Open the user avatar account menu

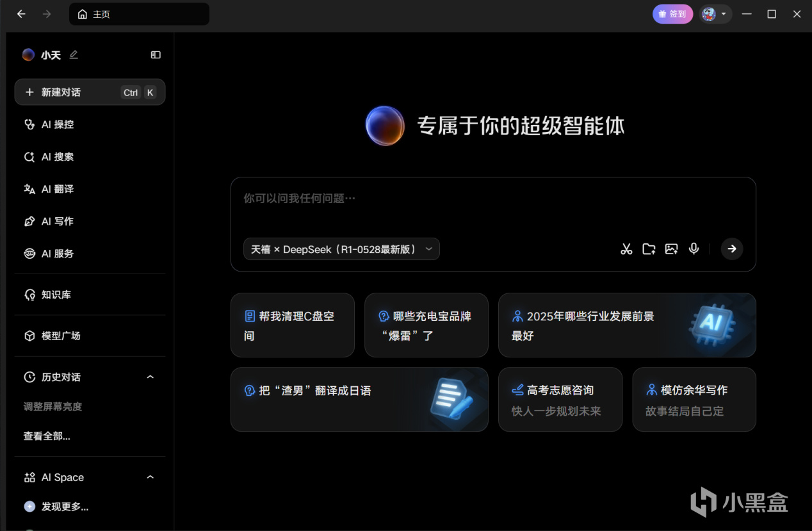pyautogui.click(x=715, y=14)
